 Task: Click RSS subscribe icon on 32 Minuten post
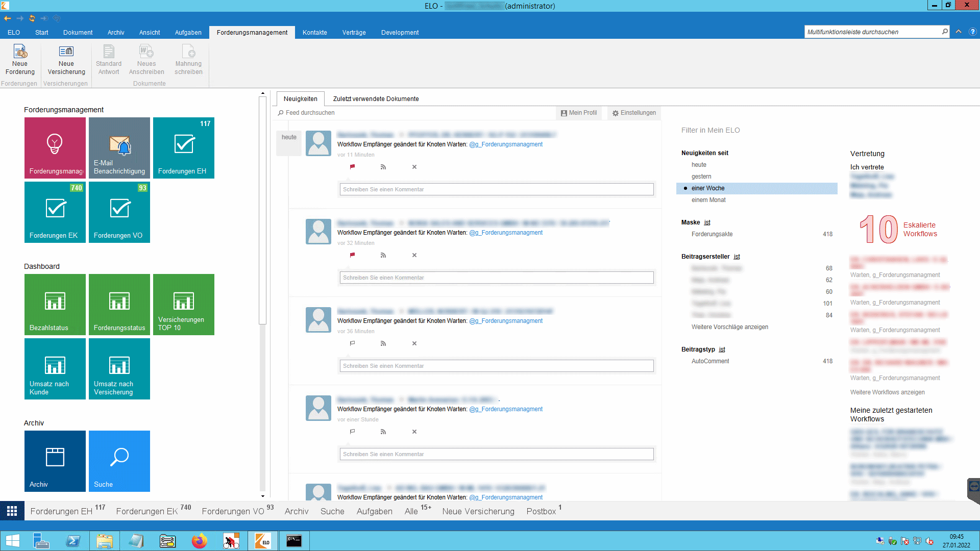coord(383,255)
